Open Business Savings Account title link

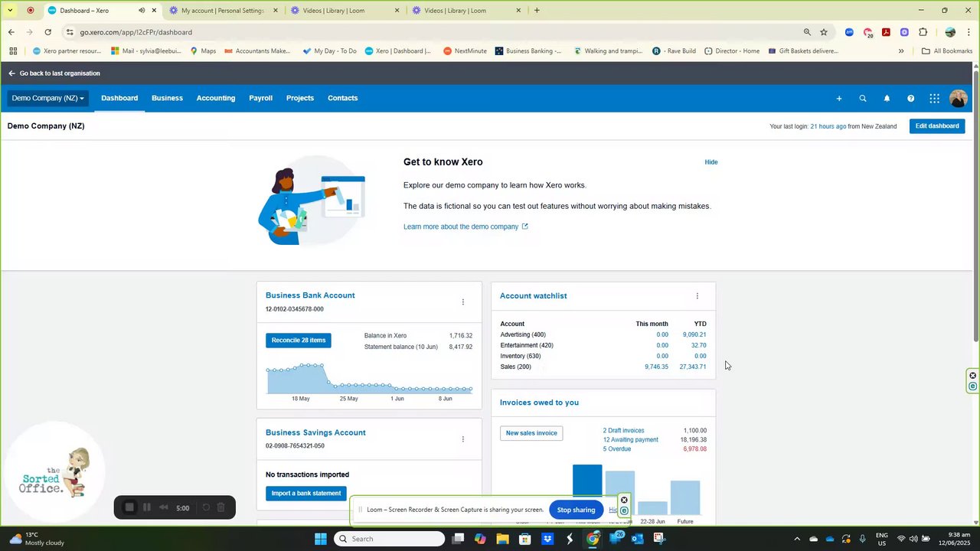pos(315,432)
